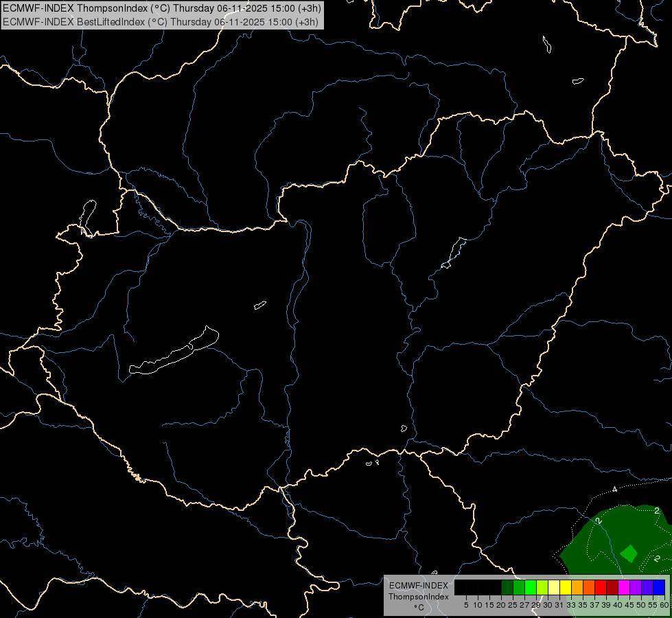Click the lake outline on the western border
The height and width of the screenshot is (618, 672).
tap(88, 218)
